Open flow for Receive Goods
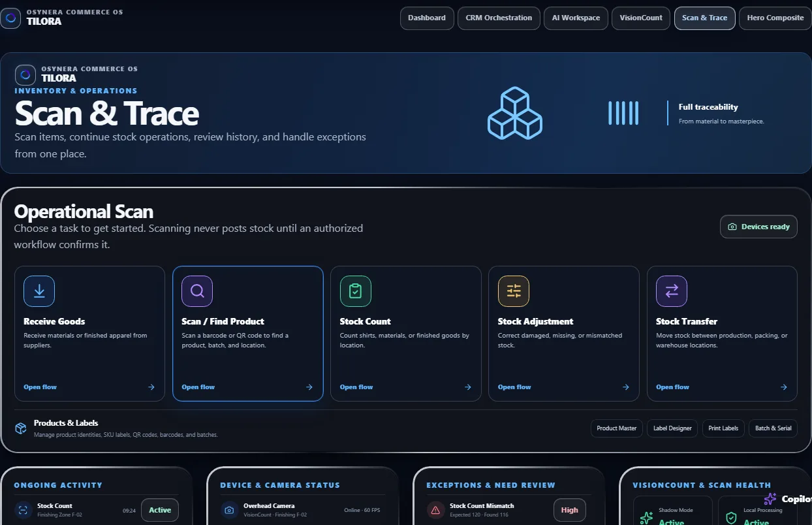The height and width of the screenshot is (525, 812). tap(40, 387)
